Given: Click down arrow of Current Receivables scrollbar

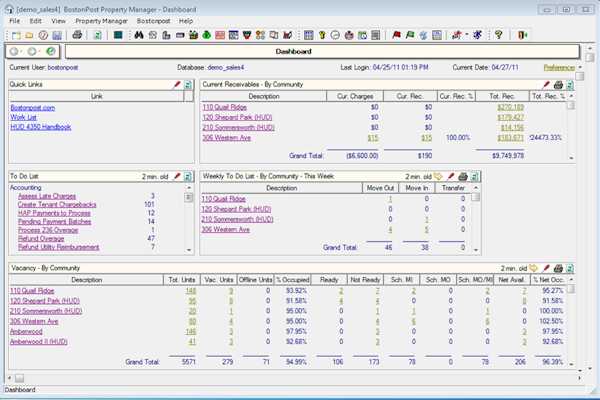Looking at the screenshot, I should tap(571, 158).
